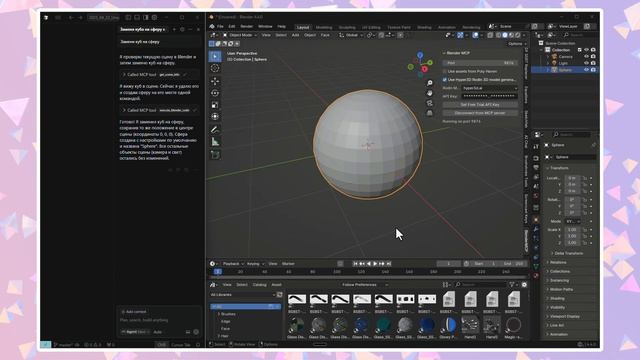Select the Transform tool

click(x=215, y=117)
